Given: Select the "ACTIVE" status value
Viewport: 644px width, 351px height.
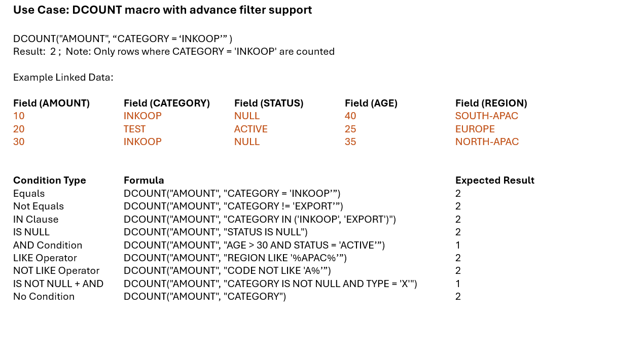Looking at the screenshot, I should click(x=251, y=129).
